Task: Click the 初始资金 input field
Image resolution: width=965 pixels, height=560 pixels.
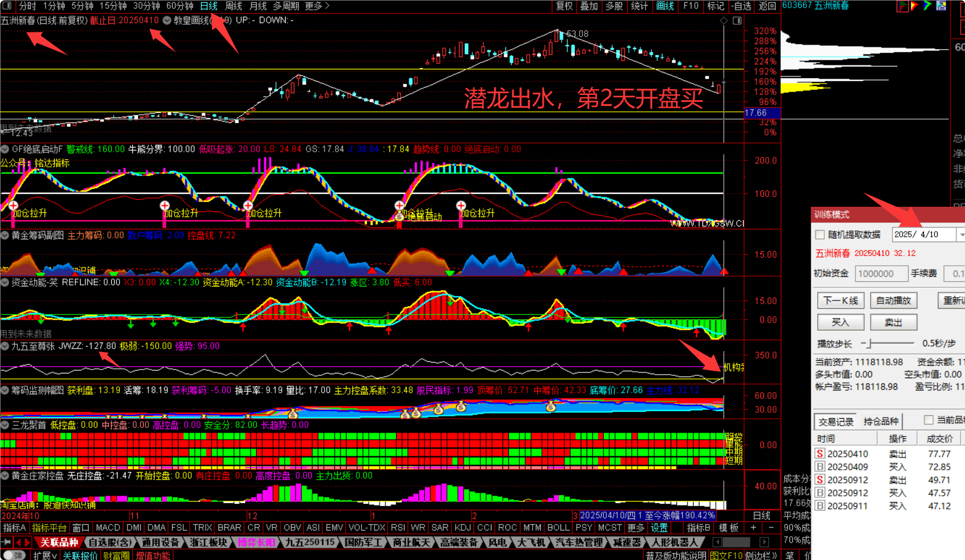Action: pos(881,273)
